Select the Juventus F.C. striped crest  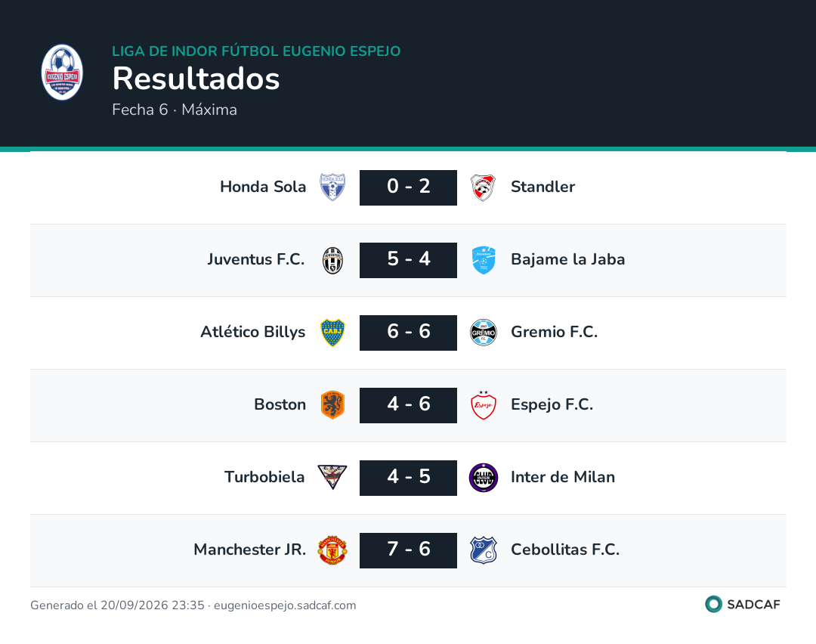coord(332,260)
